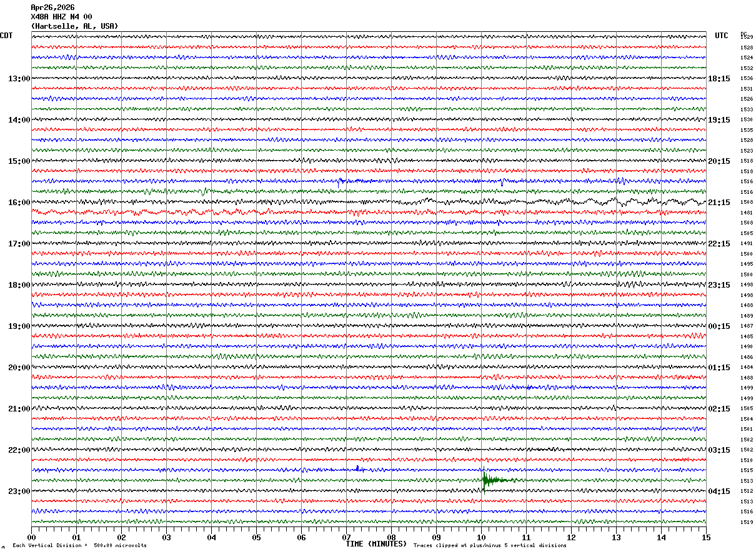756x554 pixels.
Task: Click the 19:15 UTC time label
Action: pyautogui.click(x=719, y=120)
